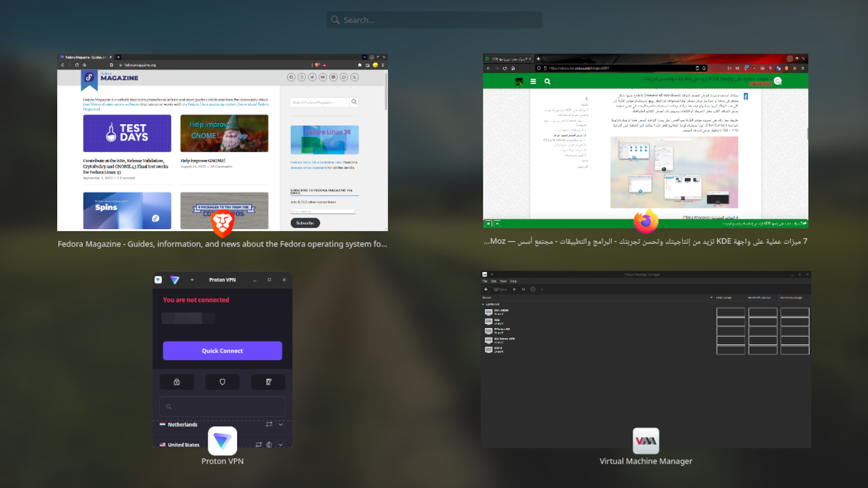Open the Proton VPN header dropdown arrow
Image resolution: width=868 pixels, height=488 pixels.
click(x=192, y=280)
